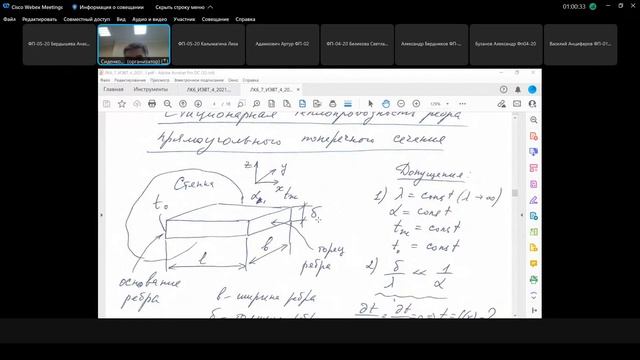This screenshot has height=360, width=640.
Task: Open Acrobat account profile avatar
Action: click(532, 89)
